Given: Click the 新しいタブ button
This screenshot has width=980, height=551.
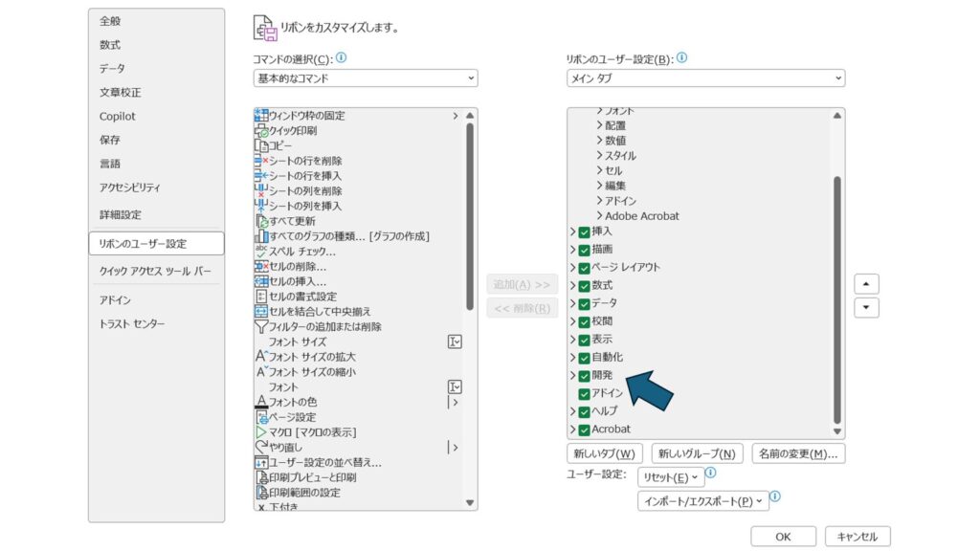Looking at the screenshot, I should [604, 453].
